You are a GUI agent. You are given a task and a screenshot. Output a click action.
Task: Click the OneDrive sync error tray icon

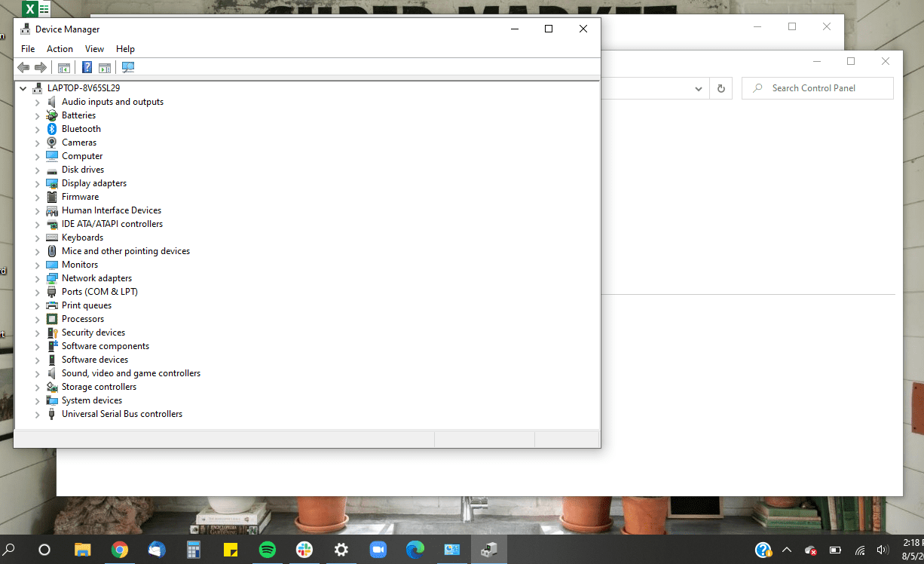tap(810, 551)
